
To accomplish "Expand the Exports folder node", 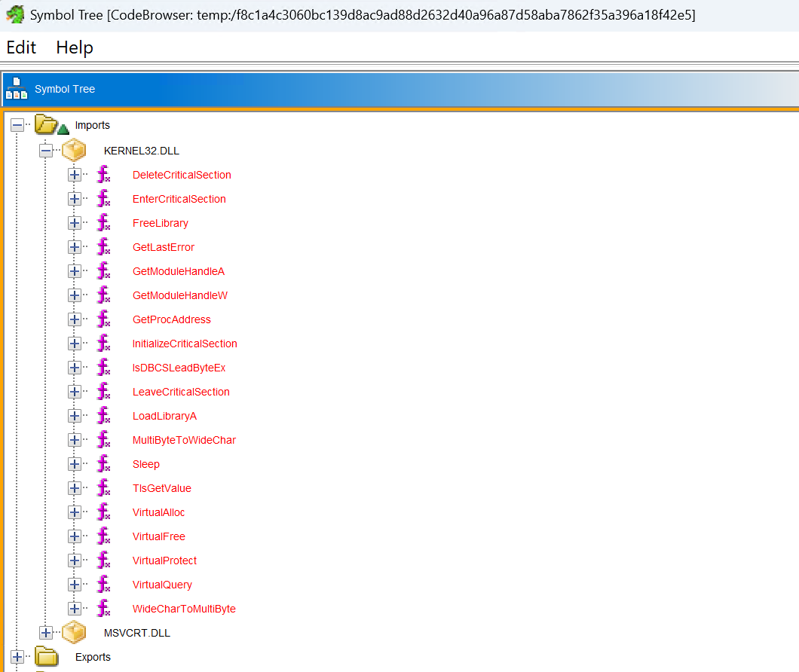I will coord(17,657).
